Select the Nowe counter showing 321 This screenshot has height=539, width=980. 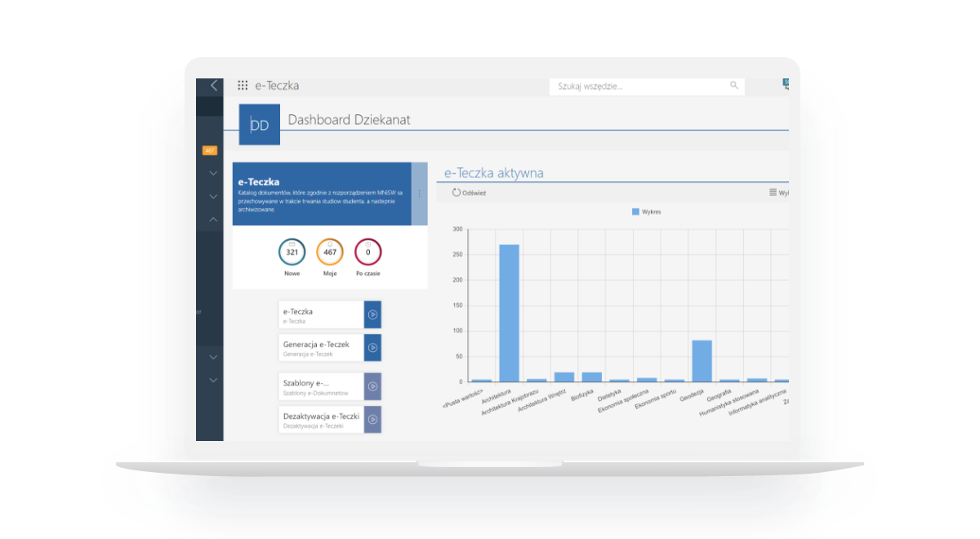click(292, 252)
